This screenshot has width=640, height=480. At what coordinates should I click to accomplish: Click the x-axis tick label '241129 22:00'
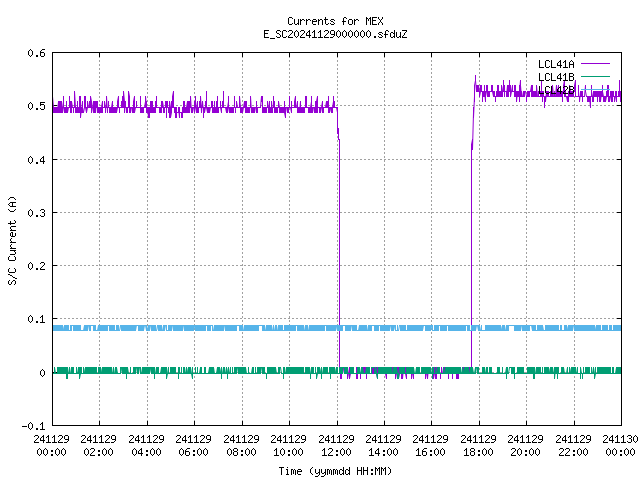573,446
